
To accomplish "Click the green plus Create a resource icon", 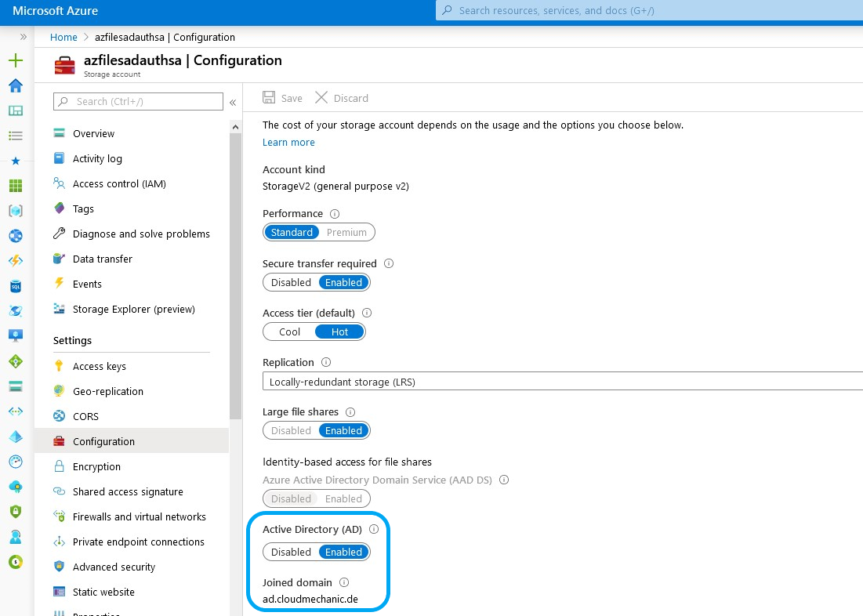I will point(16,60).
